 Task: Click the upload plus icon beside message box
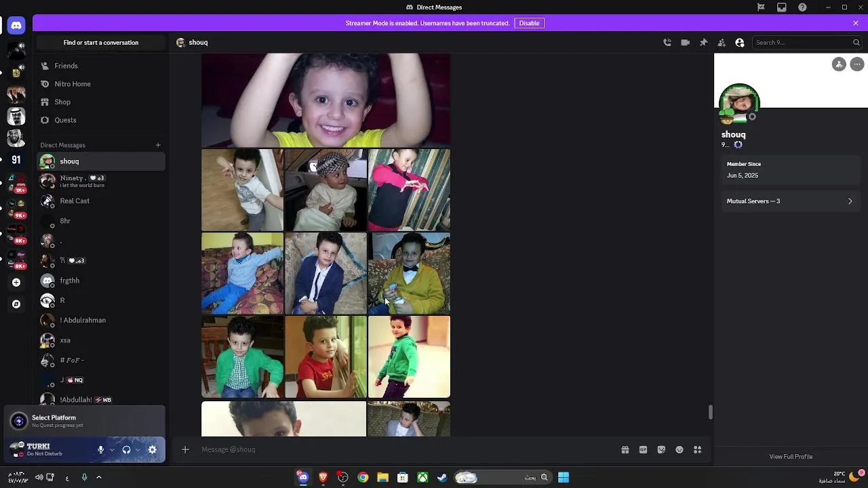pos(185,449)
